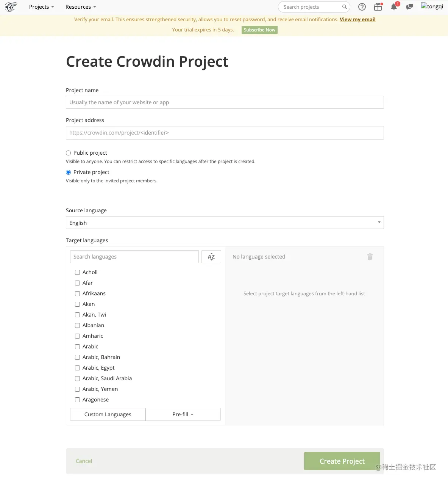Check the Afar language checkbox
This screenshot has width=448, height=483.
click(x=77, y=283)
